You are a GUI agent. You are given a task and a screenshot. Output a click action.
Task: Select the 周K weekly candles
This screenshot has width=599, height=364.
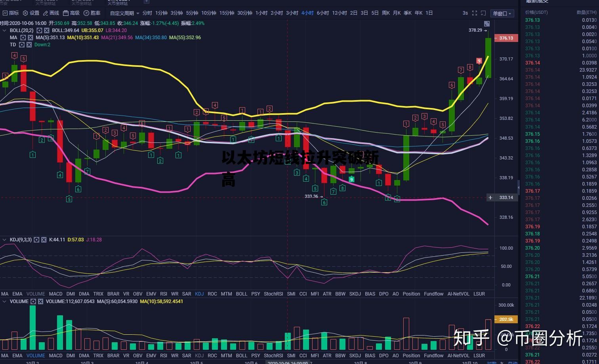tap(386, 13)
